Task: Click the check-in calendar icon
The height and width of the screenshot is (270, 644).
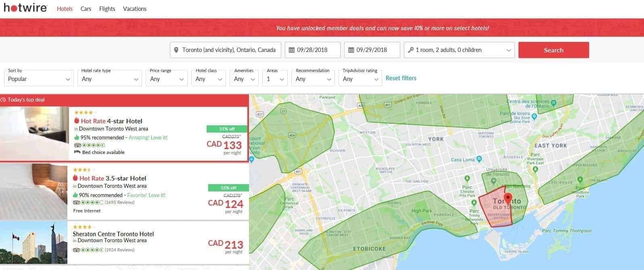Action: [x=292, y=50]
